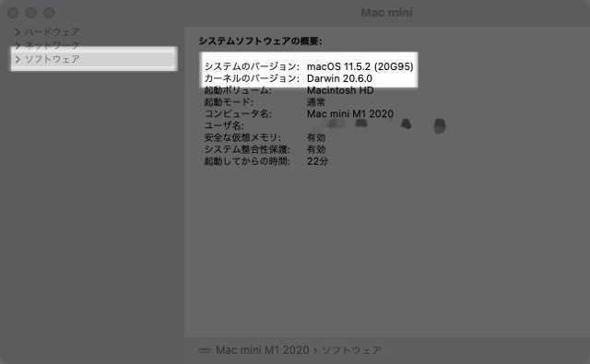The height and width of the screenshot is (364, 590).
Task: Click the 安全な仮想メモリ label
Action: click(x=242, y=137)
